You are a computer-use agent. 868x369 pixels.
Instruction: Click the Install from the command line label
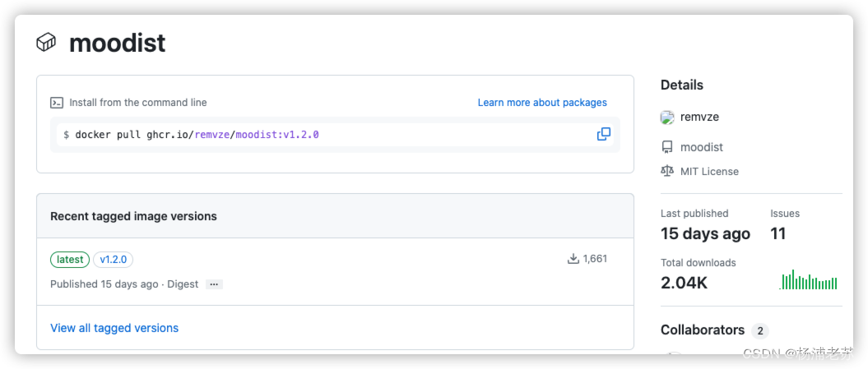click(138, 103)
